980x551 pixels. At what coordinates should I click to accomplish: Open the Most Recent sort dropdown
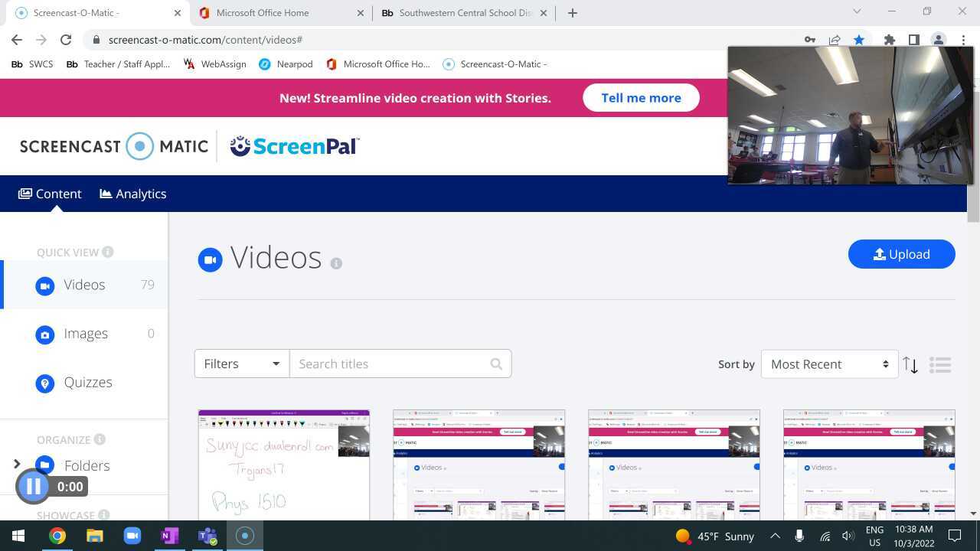coord(829,364)
